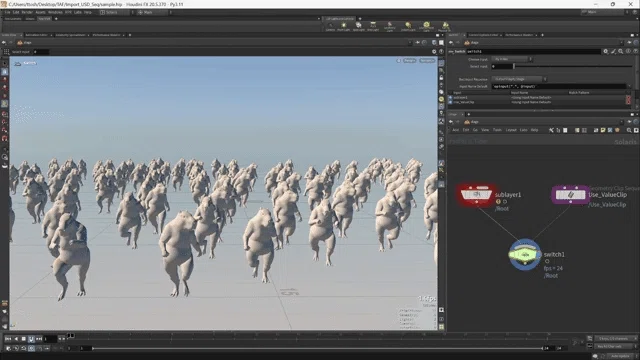Jump to first frame in playbar
Viewport: 640px width, 360px height.
click(8, 339)
